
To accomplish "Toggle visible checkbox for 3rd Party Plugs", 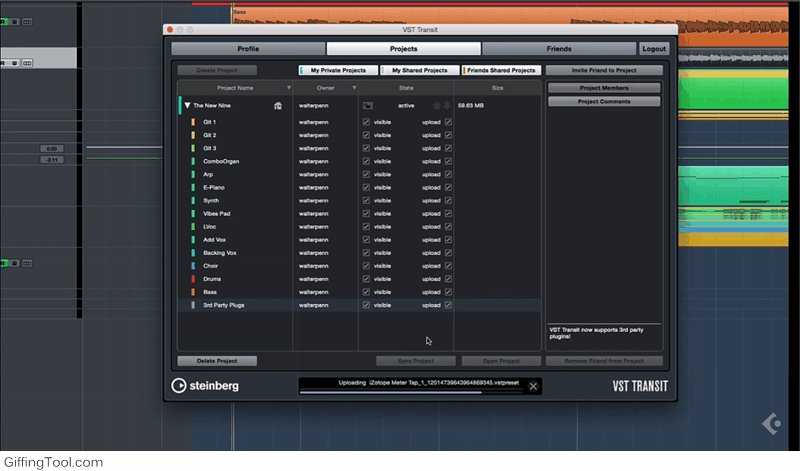I will pyautogui.click(x=366, y=305).
